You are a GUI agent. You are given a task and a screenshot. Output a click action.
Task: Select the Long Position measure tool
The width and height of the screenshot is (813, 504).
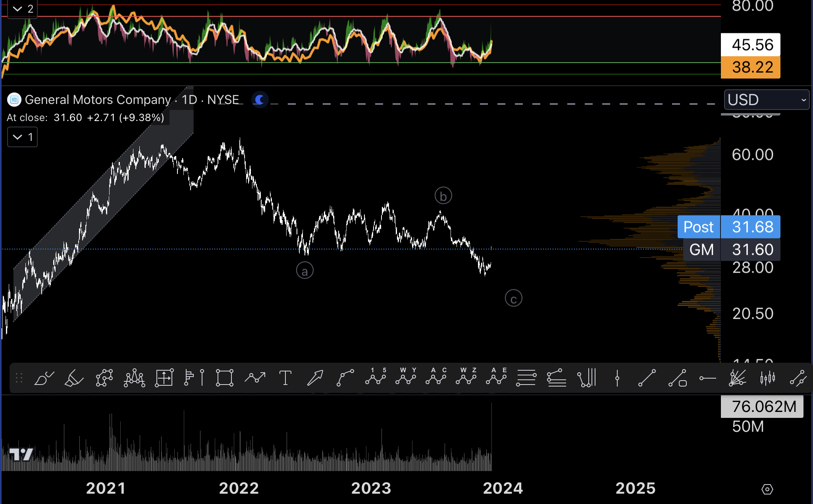(164, 378)
